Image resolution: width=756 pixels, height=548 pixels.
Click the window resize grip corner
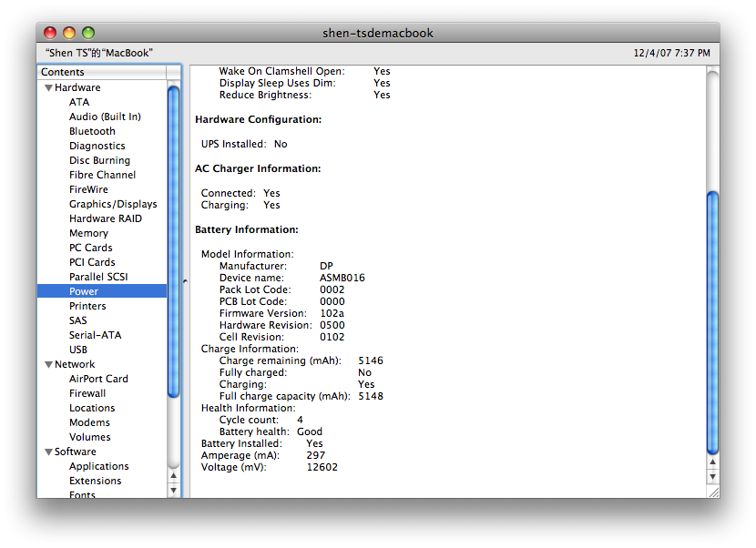tap(713, 492)
